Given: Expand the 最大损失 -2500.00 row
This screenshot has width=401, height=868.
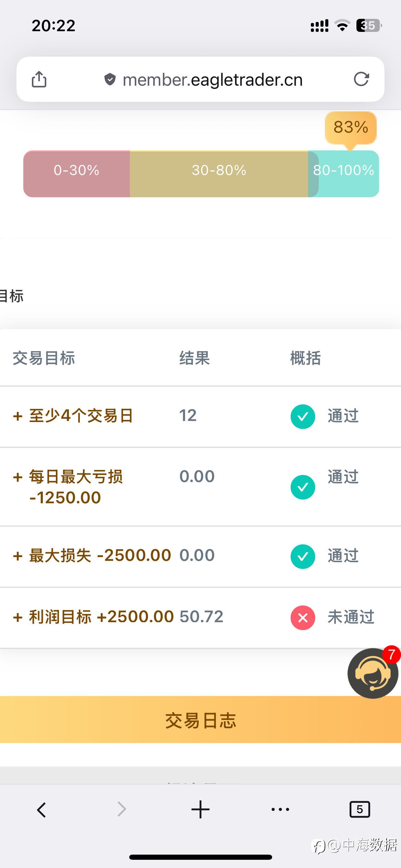Looking at the screenshot, I should pos(18,556).
